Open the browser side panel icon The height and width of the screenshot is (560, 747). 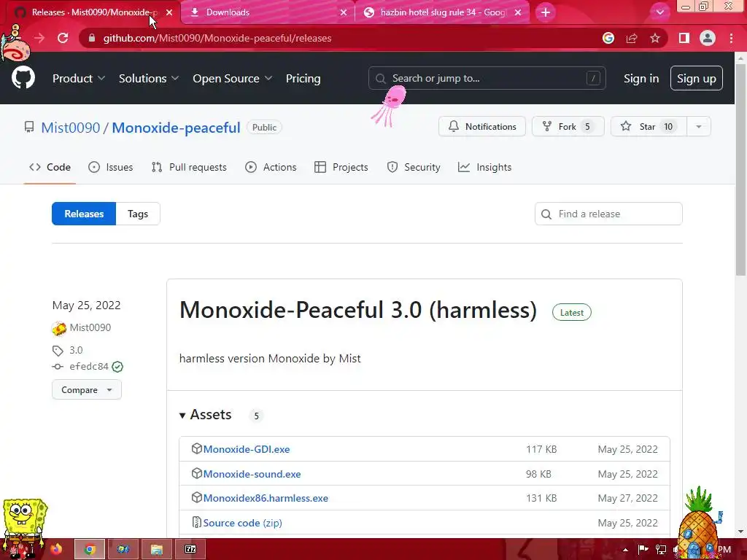click(x=684, y=38)
